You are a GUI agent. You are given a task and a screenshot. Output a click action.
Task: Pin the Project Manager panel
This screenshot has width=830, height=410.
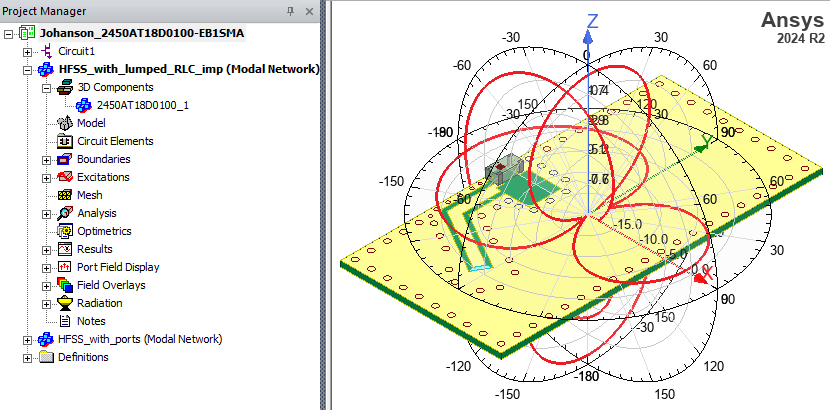point(290,11)
